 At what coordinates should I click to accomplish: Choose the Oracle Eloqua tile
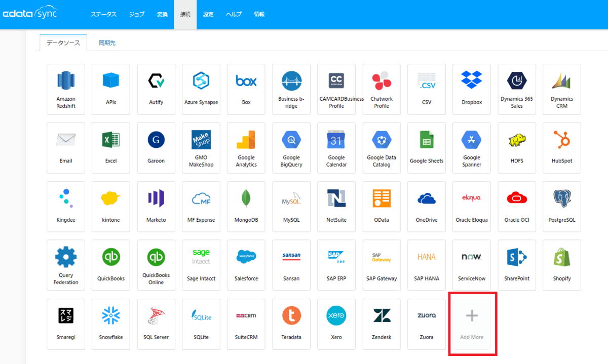(472, 207)
